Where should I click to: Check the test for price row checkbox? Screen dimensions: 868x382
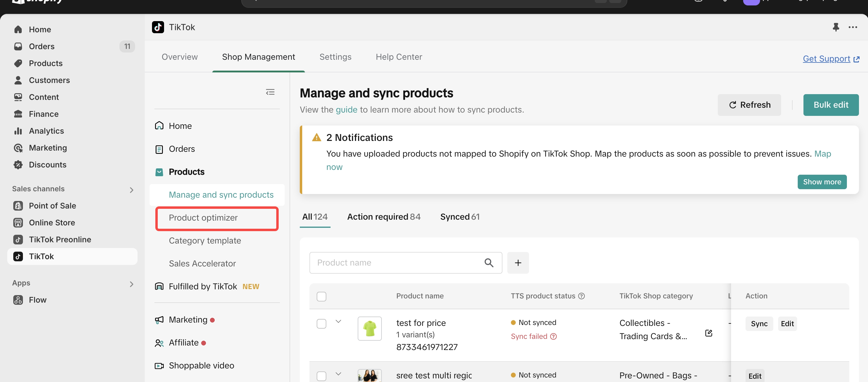click(321, 323)
